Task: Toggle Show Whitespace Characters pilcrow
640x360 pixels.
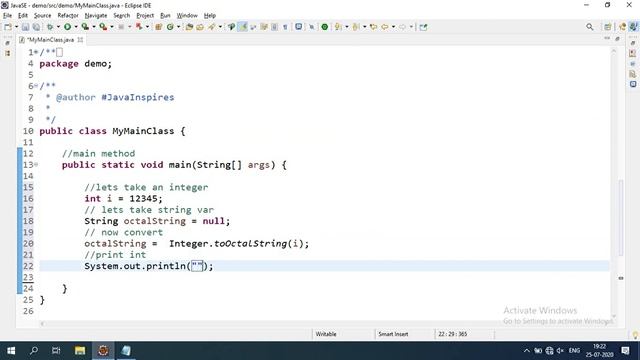Action: coord(285,27)
